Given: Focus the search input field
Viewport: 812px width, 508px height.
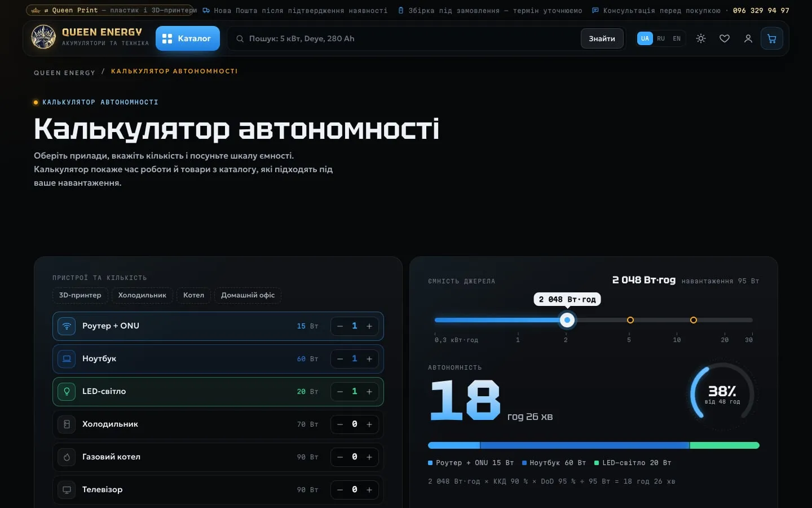Looking at the screenshot, I should point(412,38).
